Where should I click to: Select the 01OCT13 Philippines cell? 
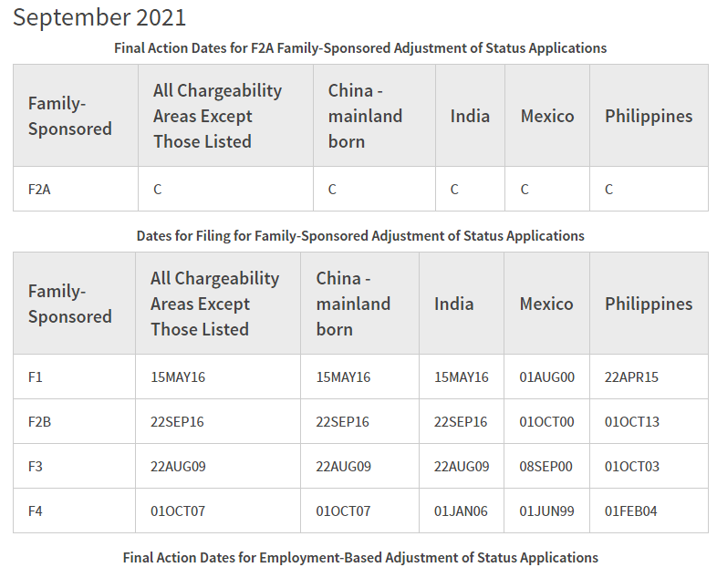[x=631, y=422]
